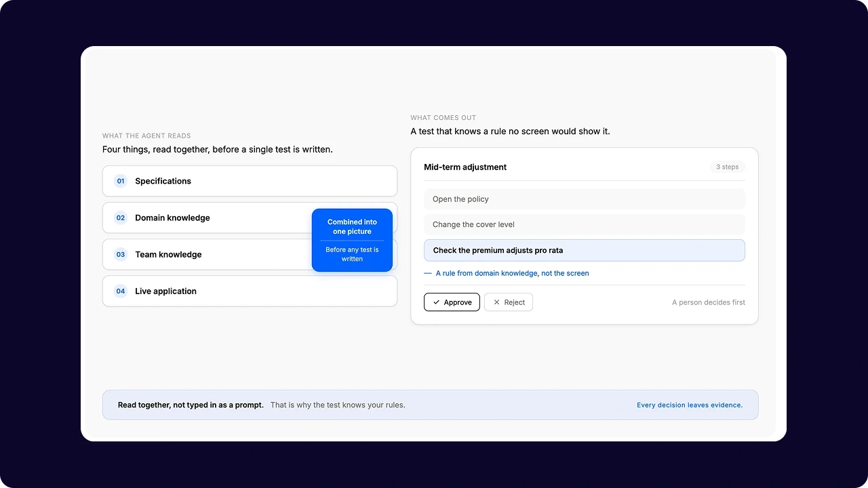Click 'A person decides first' text
The image size is (868, 488).
pos(709,302)
